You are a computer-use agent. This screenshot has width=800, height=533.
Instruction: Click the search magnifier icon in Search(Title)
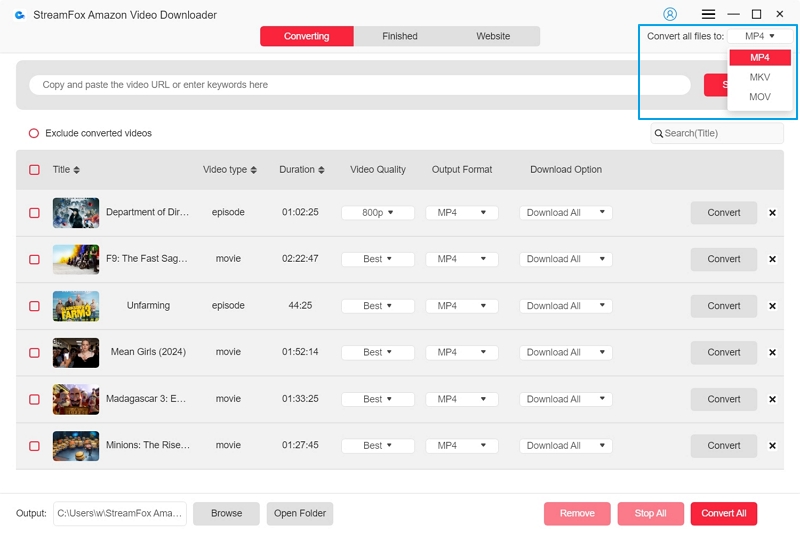[659, 134]
